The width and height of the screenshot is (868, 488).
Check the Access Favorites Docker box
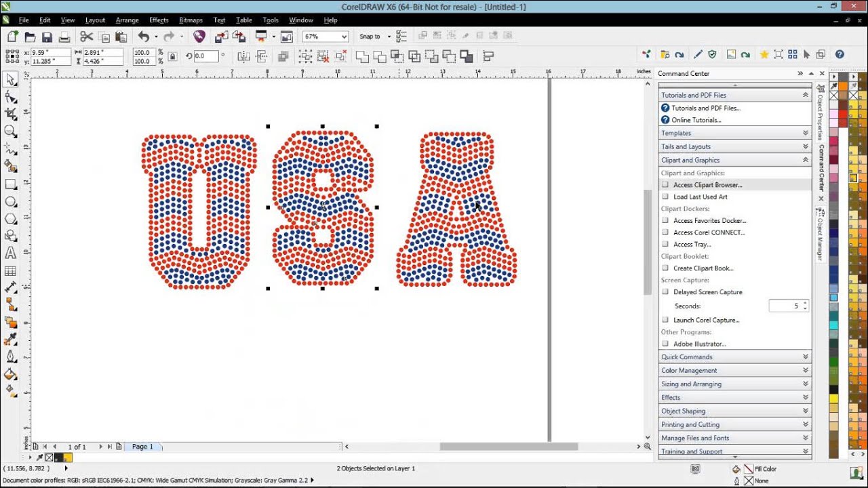[x=665, y=220]
